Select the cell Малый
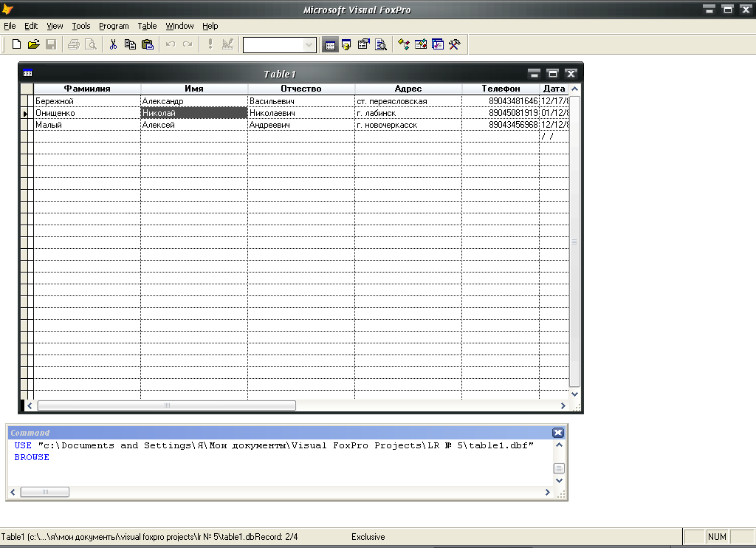This screenshot has width=756, height=548. (x=87, y=125)
